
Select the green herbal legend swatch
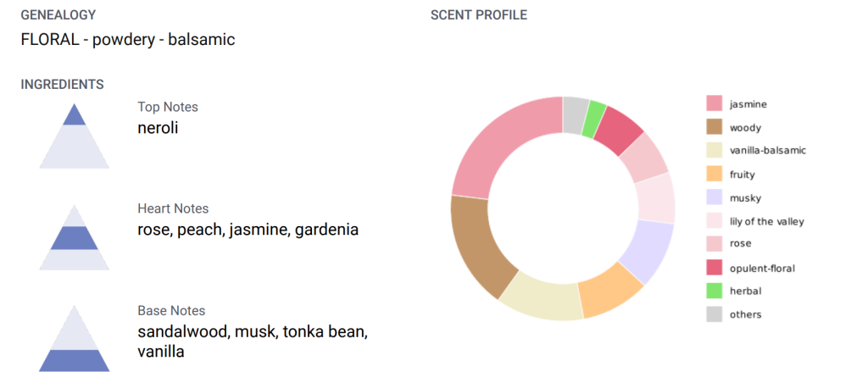[715, 291]
